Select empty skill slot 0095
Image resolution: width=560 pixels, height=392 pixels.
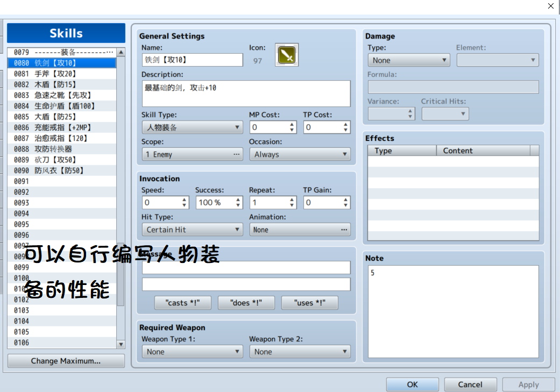click(62, 224)
